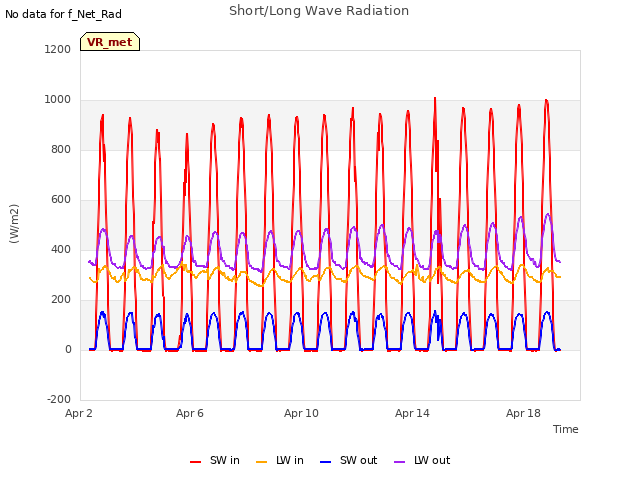Toggle the SW in legend entry
This screenshot has height=480, width=640.
(x=215, y=460)
